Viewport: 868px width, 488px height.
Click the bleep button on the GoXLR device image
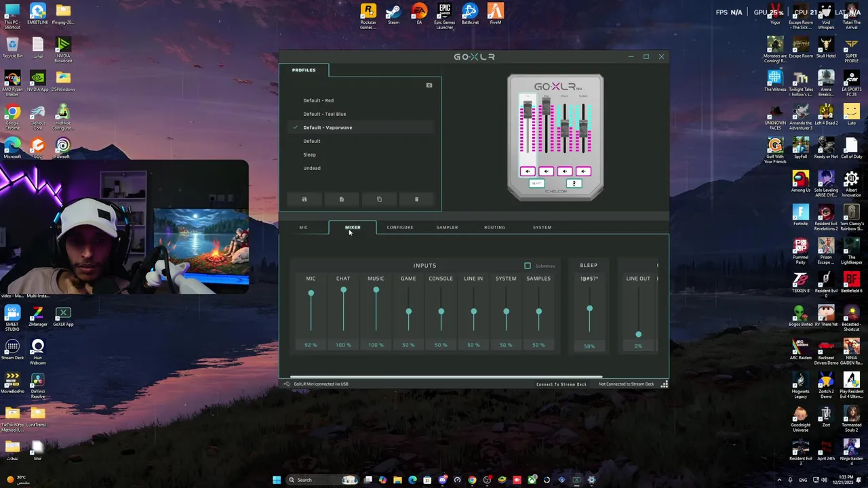coord(536,184)
